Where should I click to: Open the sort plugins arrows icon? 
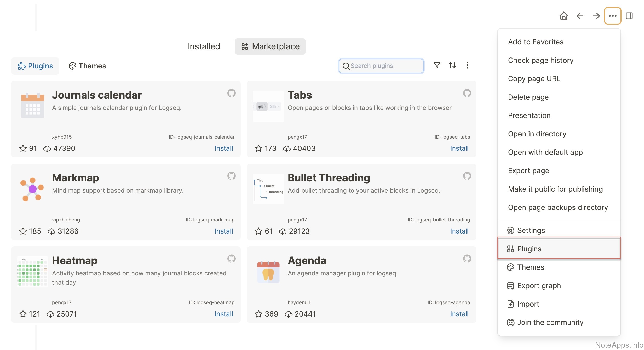point(452,65)
